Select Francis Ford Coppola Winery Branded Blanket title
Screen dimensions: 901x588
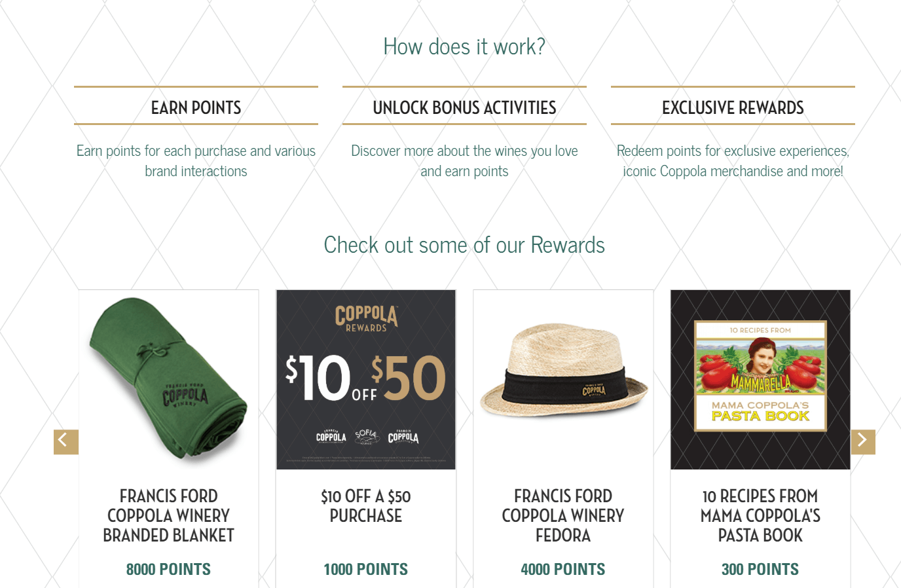169,516
